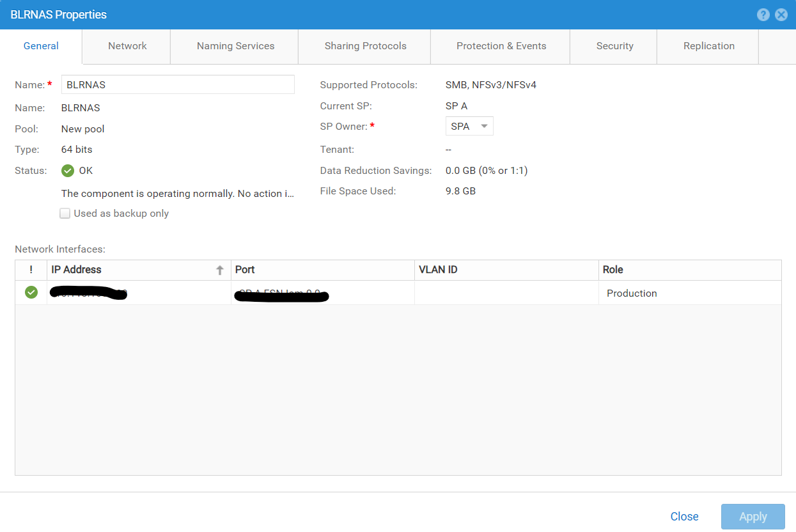The height and width of the screenshot is (532, 796).
Task: Click the exclamation column header in interfaces table
Action: [x=30, y=270]
